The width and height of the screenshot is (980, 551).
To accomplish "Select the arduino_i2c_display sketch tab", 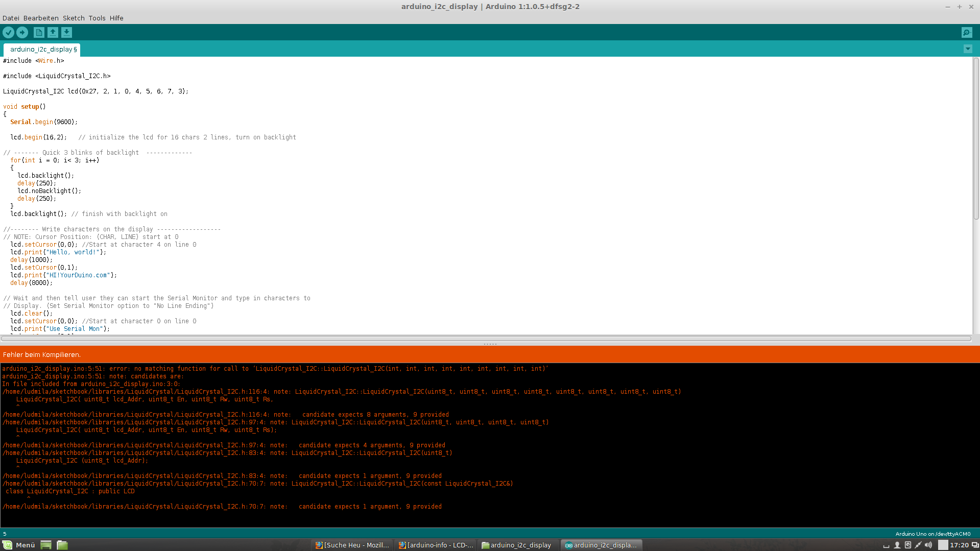I will coord(43,50).
